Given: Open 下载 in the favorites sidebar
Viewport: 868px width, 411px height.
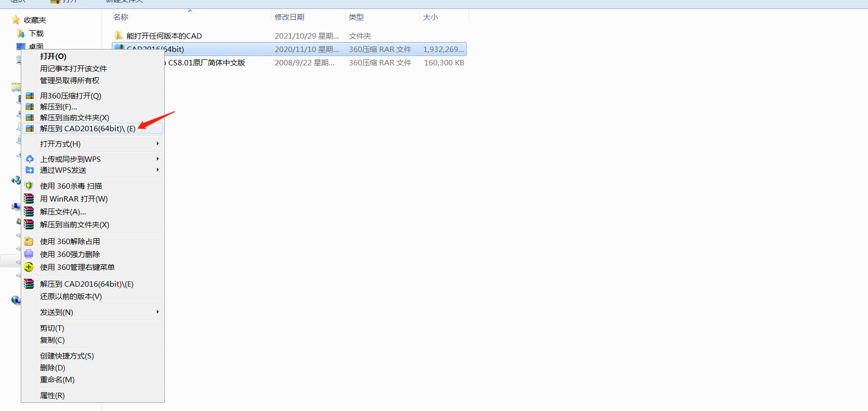Looking at the screenshot, I should click(x=36, y=34).
